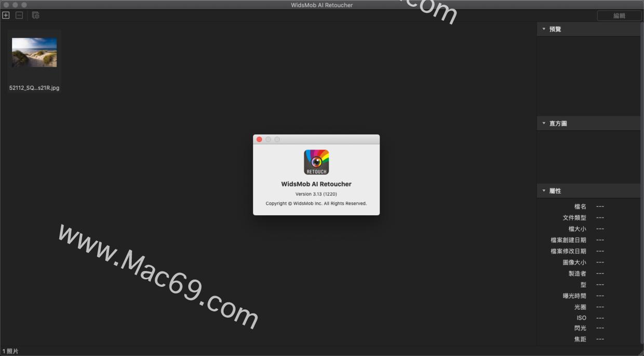
Task: Click the 閃光 property label
Action: click(x=580, y=328)
